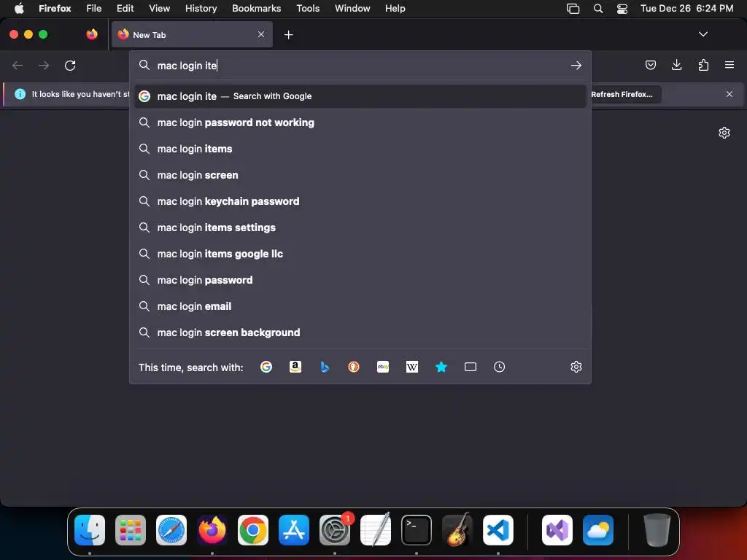Pick suggestion 'mac login items google llc'

click(360, 253)
